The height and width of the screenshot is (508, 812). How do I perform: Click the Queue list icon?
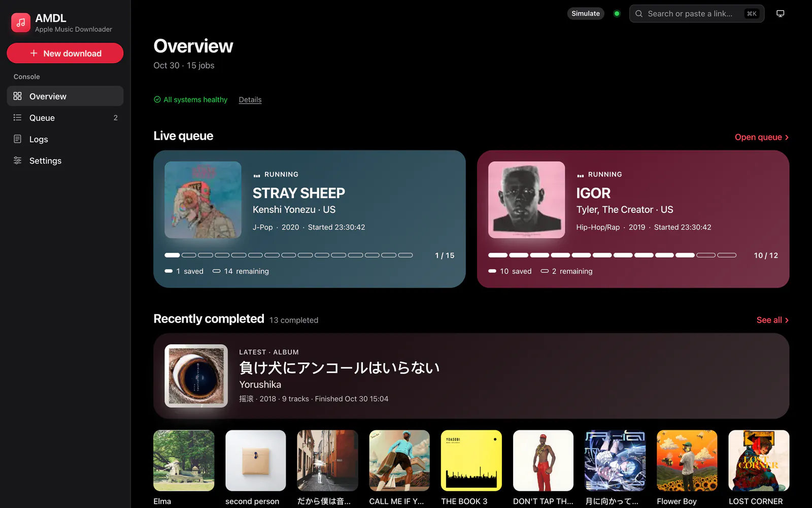tap(17, 118)
